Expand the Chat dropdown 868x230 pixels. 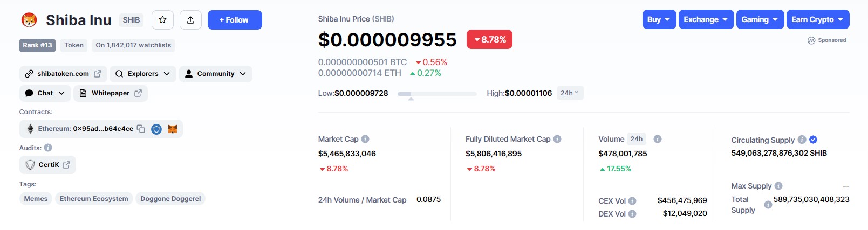(45, 93)
